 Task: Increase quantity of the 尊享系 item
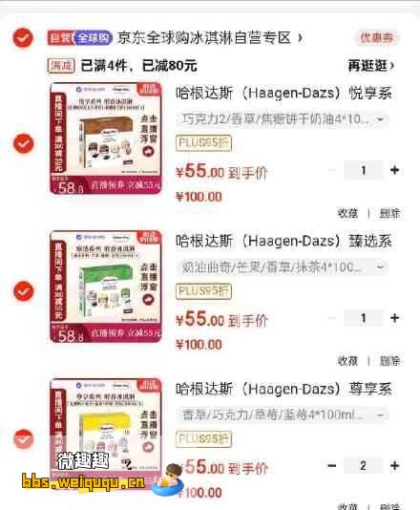click(x=394, y=465)
